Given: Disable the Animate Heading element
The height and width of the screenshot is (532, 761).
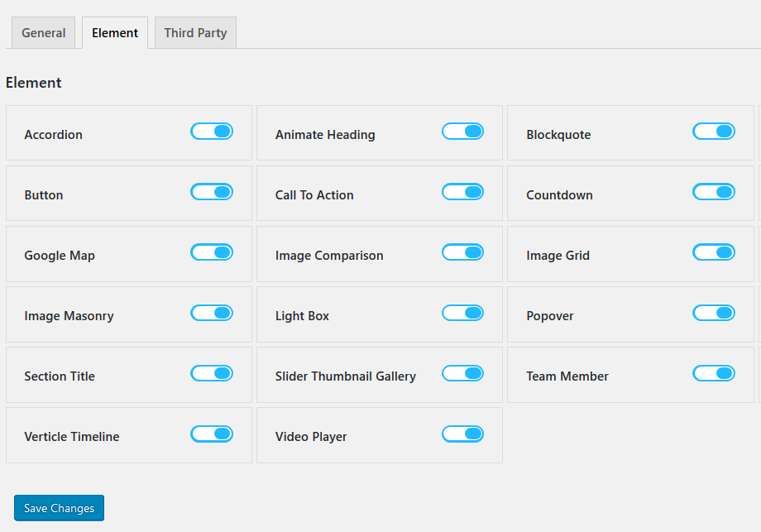Looking at the screenshot, I should point(462,131).
